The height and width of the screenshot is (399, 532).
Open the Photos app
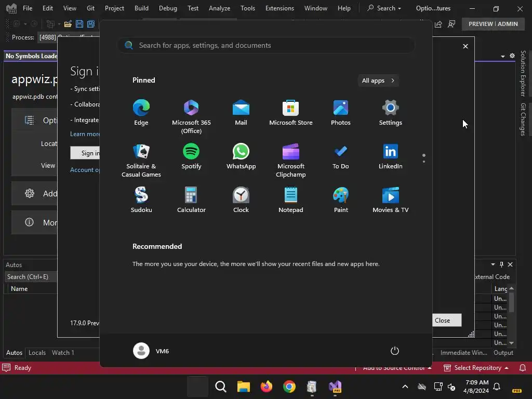[341, 113]
